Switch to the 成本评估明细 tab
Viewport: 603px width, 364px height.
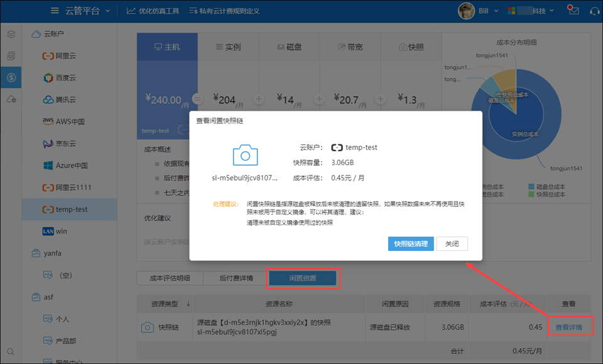click(x=170, y=278)
